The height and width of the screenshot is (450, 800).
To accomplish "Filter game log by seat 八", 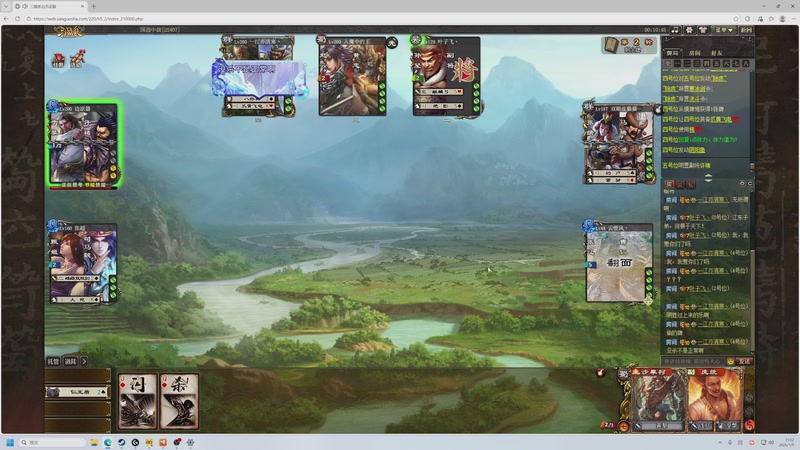I will pos(746,63).
